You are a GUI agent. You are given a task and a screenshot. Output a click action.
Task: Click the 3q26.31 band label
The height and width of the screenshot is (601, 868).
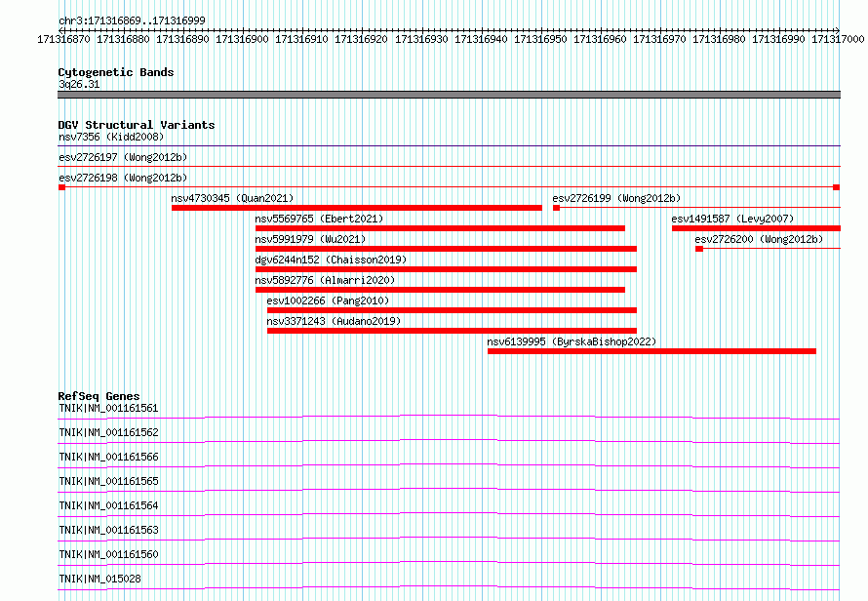pos(79,84)
